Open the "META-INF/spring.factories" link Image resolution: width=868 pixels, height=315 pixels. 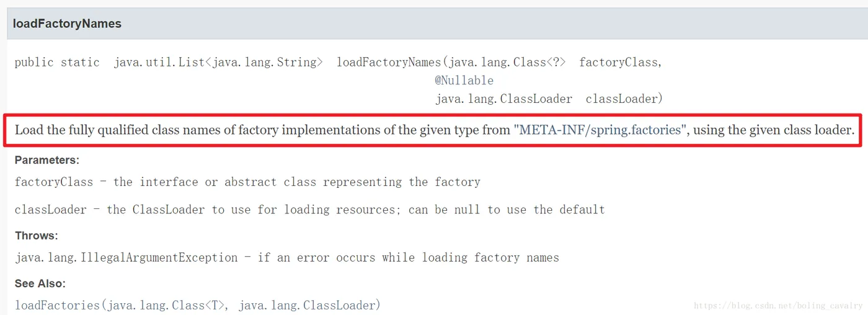coord(600,130)
